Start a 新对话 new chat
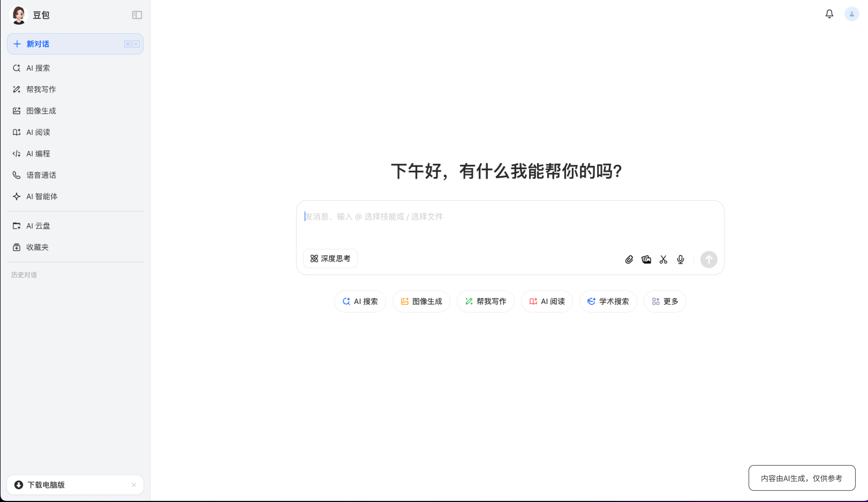The width and height of the screenshot is (868, 502). point(75,44)
